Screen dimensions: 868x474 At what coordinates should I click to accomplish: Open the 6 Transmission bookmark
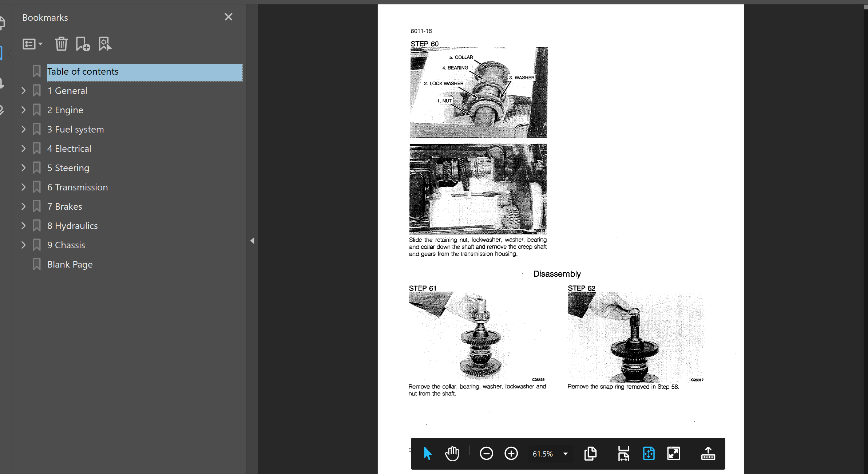78,187
